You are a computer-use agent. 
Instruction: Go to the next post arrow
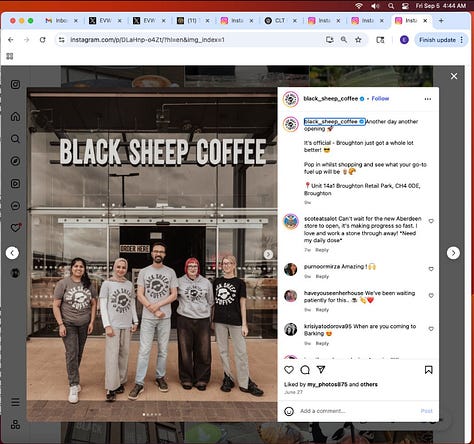pyautogui.click(x=453, y=253)
